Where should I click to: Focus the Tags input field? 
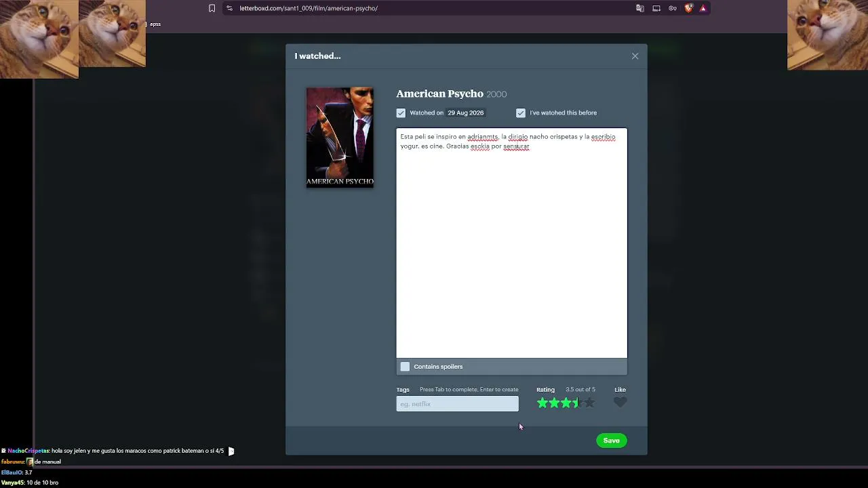point(457,404)
